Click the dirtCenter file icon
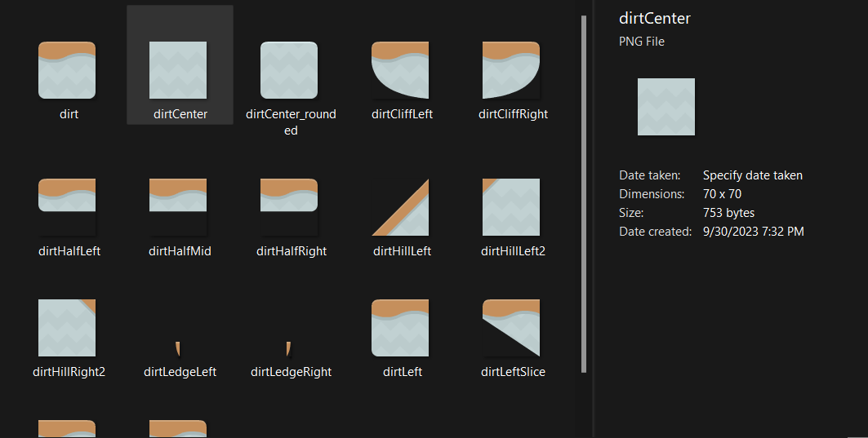Viewport: 868px width, 438px height. click(178, 70)
